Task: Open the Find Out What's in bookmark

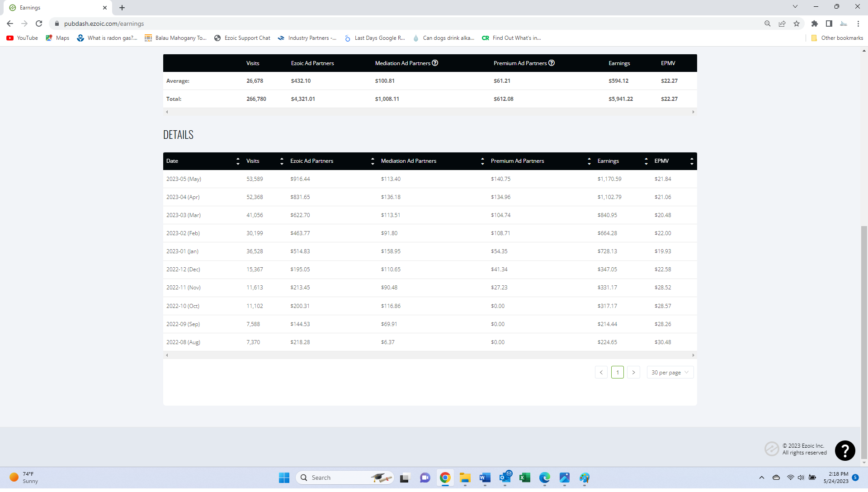Action: (x=512, y=38)
